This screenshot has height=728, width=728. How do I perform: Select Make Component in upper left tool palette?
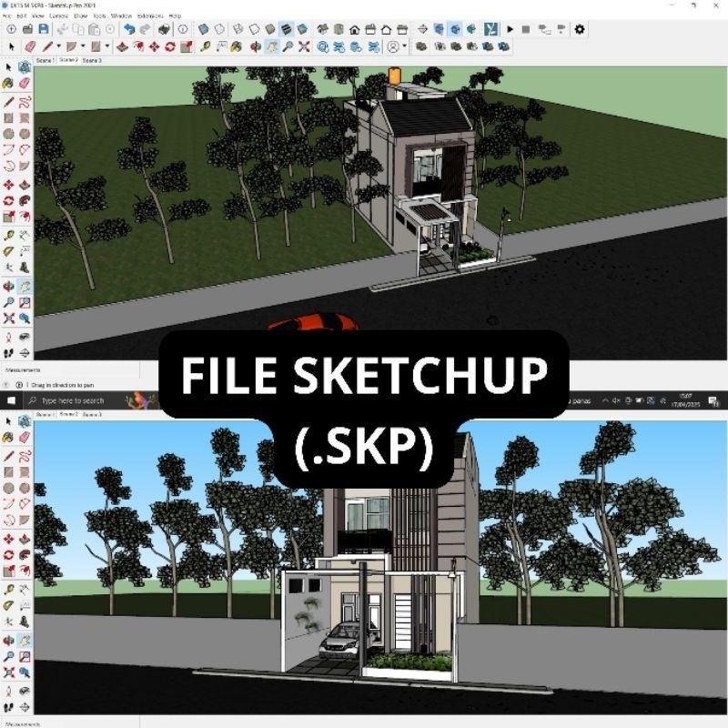25,67
